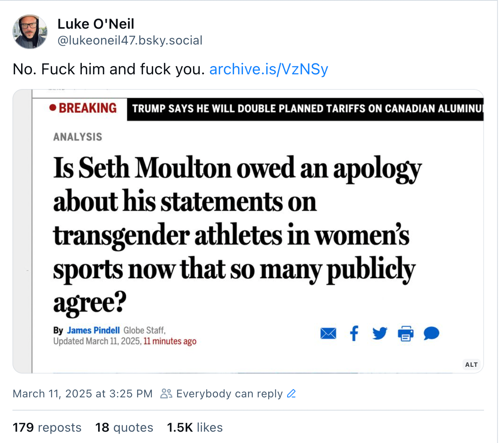Click the Luke O'Neil display name
The height and width of the screenshot is (443, 504).
point(96,24)
